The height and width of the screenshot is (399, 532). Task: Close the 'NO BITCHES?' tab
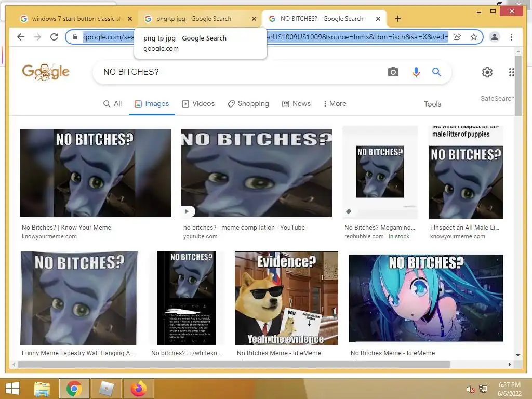378,19
